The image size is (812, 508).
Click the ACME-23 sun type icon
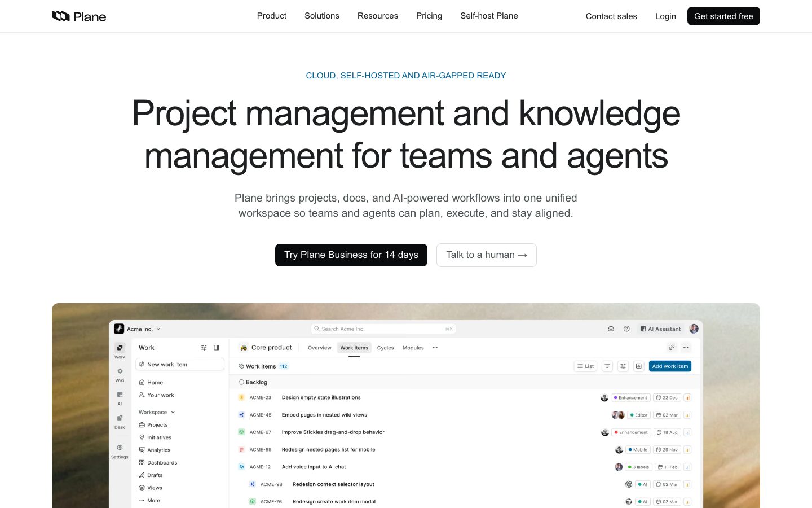point(241,397)
